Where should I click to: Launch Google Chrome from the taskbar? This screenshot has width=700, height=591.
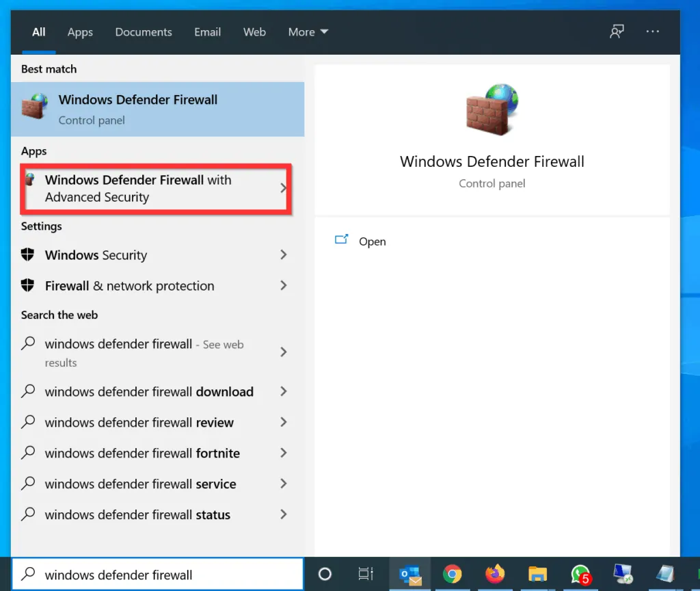coord(453,574)
